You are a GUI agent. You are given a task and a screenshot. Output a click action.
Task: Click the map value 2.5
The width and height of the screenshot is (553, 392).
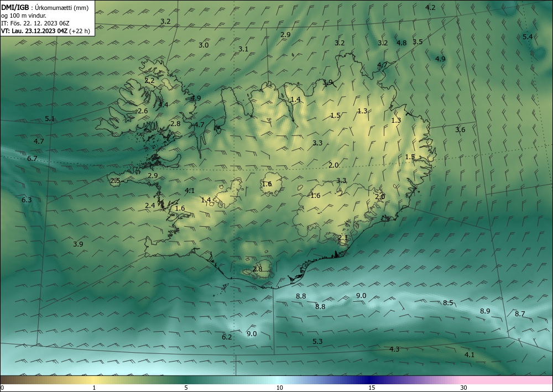point(115,181)
